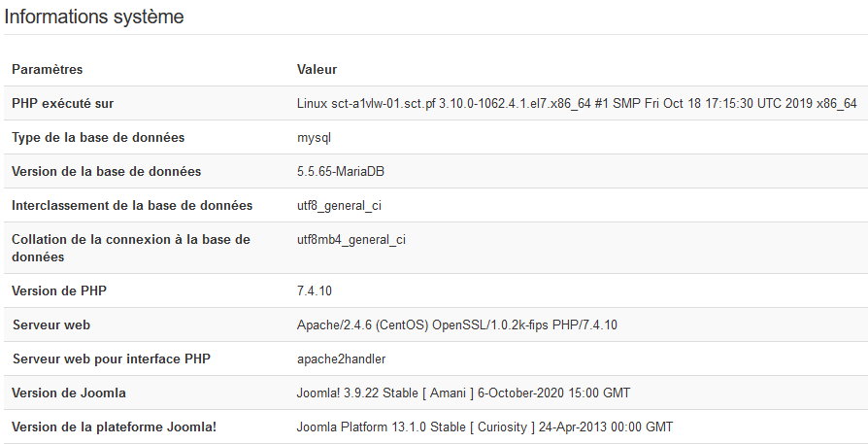Click the "utf8mb4_general_ci" value

click(x=351, y=239)
